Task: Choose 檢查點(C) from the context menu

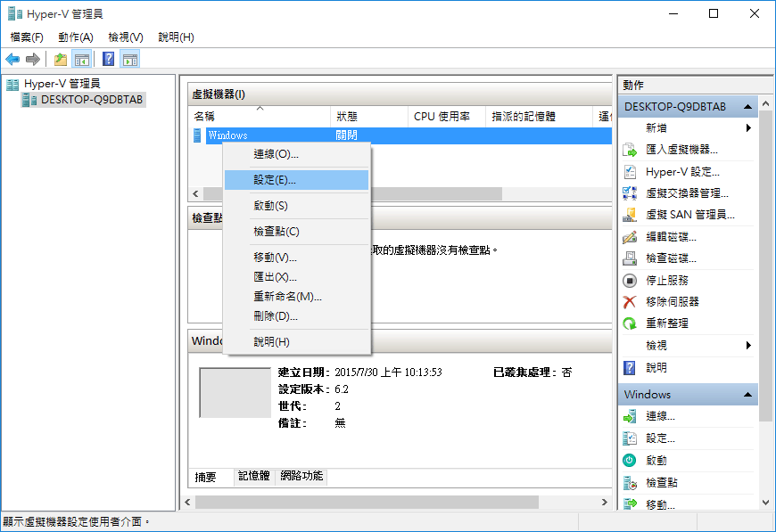Action: point(296,232)
